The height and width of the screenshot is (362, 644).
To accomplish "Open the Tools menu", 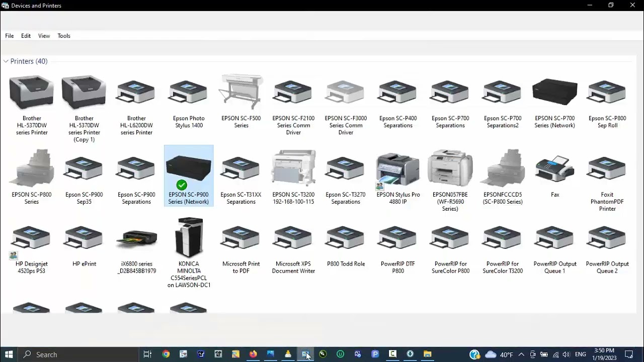I will pyautogui.click(x=64, y=36).
